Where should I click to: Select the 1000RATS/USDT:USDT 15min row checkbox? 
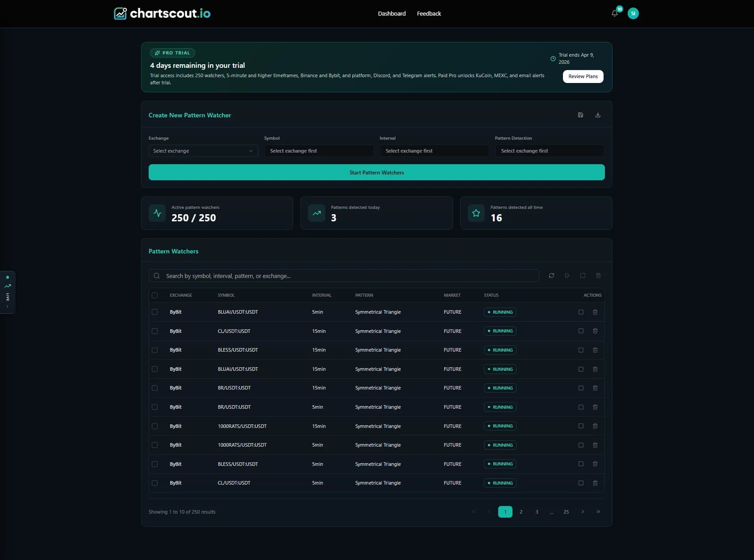click(x=155, y=426)
